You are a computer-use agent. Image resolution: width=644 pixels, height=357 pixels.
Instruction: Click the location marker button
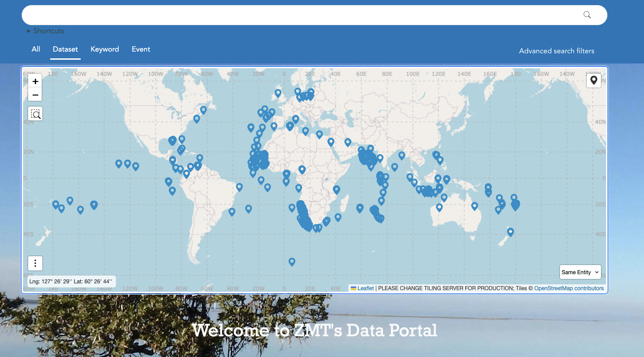pos(593,80)
